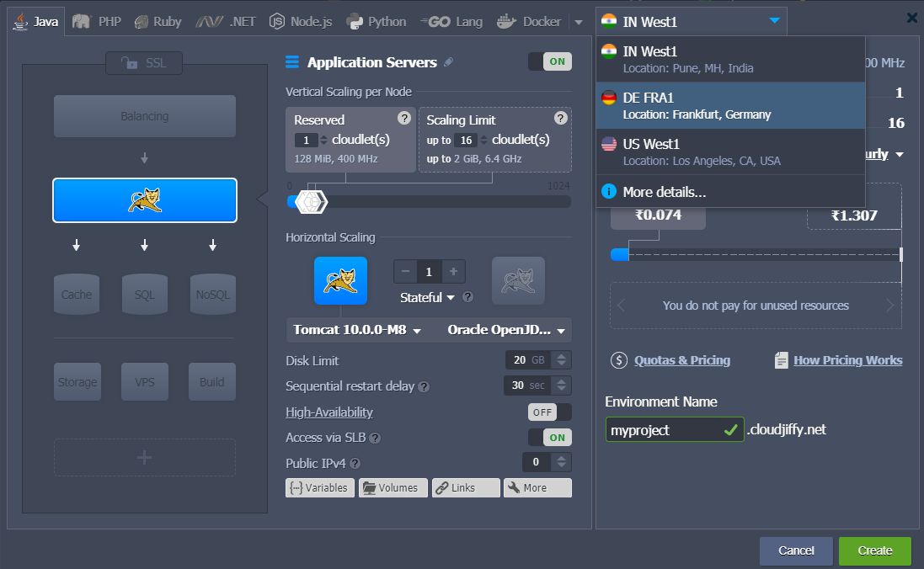Screen dimensions: 924x569
Task: Switch to the GO Lang tab
Action: (452, 22)
